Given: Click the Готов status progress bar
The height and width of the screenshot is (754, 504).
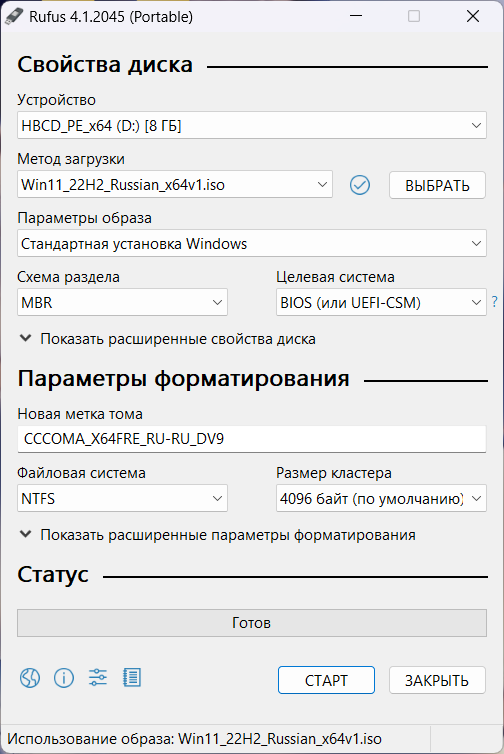Looking at the screenshot, I should click(252, 623).
